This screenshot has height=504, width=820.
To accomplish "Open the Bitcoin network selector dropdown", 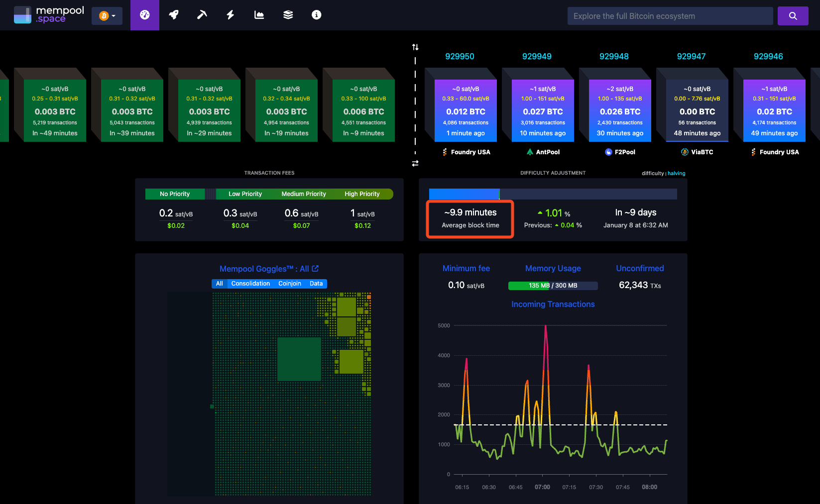I will point(107,15).
